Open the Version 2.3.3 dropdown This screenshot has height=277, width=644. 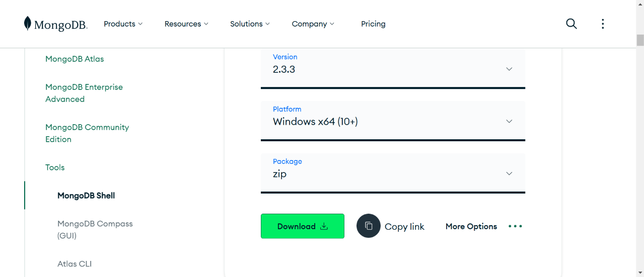click(x=393, y=69)
